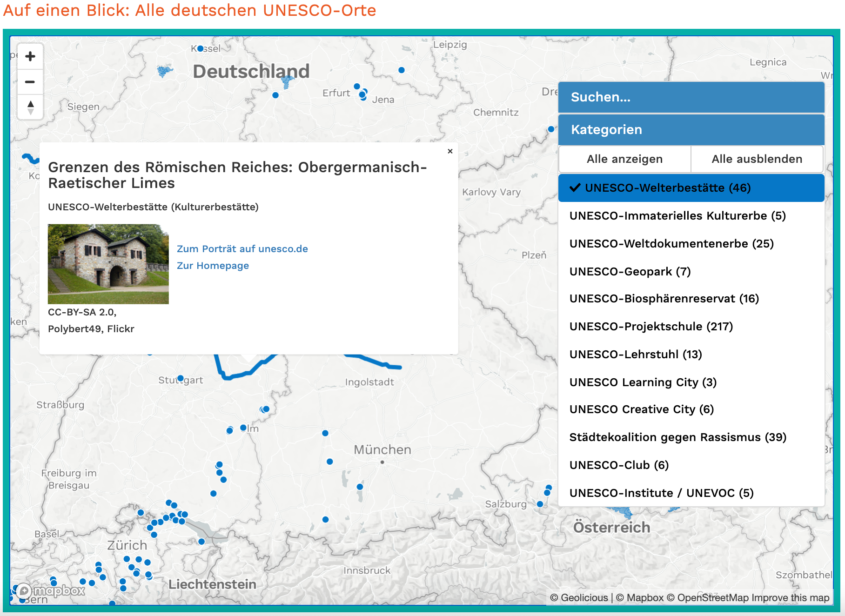Zoom in on the map

coord(30,57)
